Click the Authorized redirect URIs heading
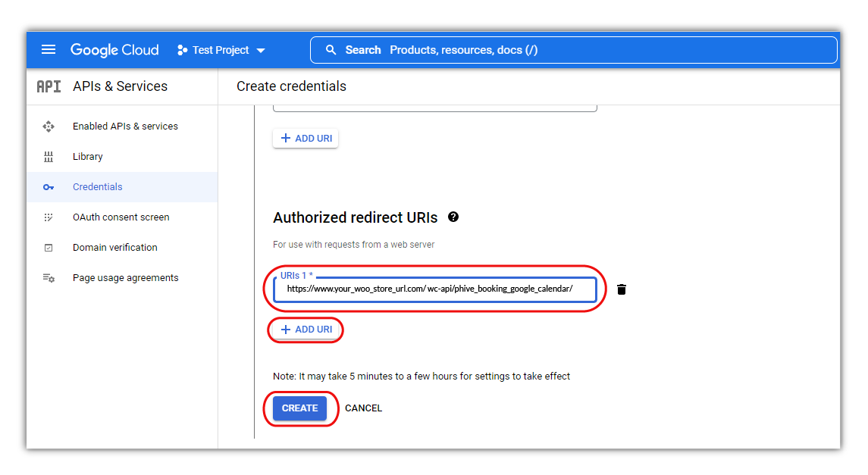This screenshot has width=868, height=475. click(x=356, y=217)
